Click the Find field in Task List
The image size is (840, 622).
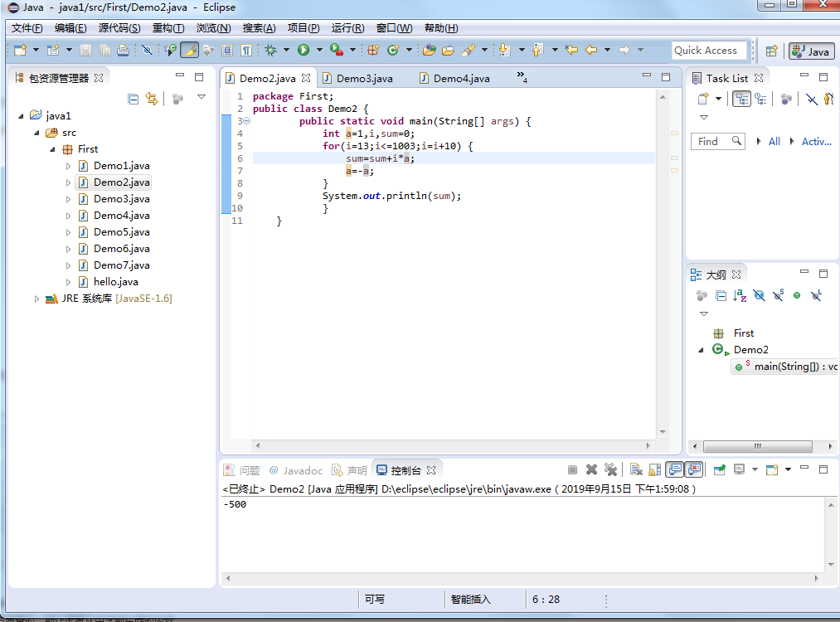[718, 142]
